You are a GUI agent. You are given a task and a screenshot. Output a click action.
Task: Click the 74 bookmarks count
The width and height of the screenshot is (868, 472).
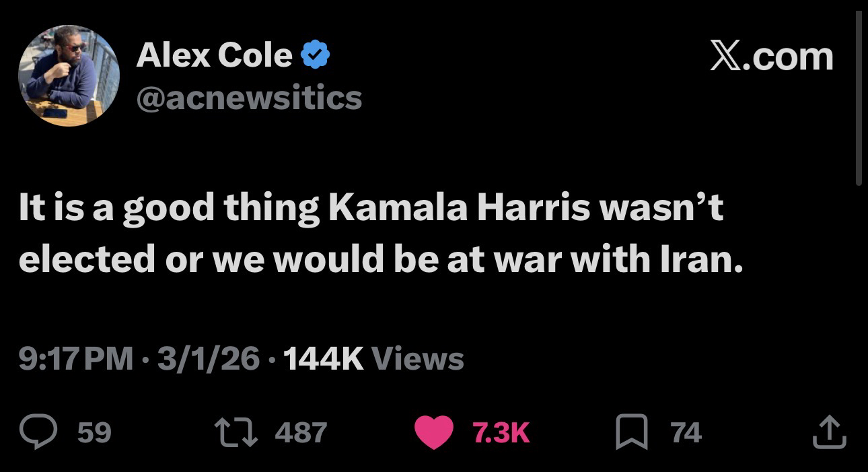(686, 432)
